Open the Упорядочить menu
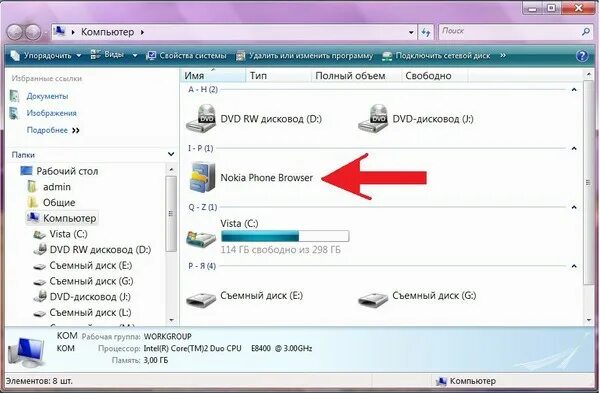The width and height of the screenshot is (600, 393). (46, 55)
